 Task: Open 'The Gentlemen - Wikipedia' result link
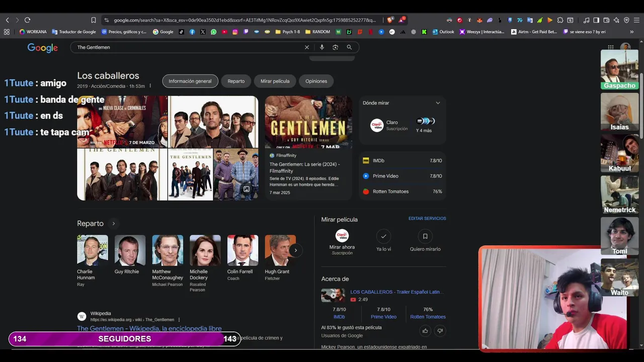(x=149, y=328)
